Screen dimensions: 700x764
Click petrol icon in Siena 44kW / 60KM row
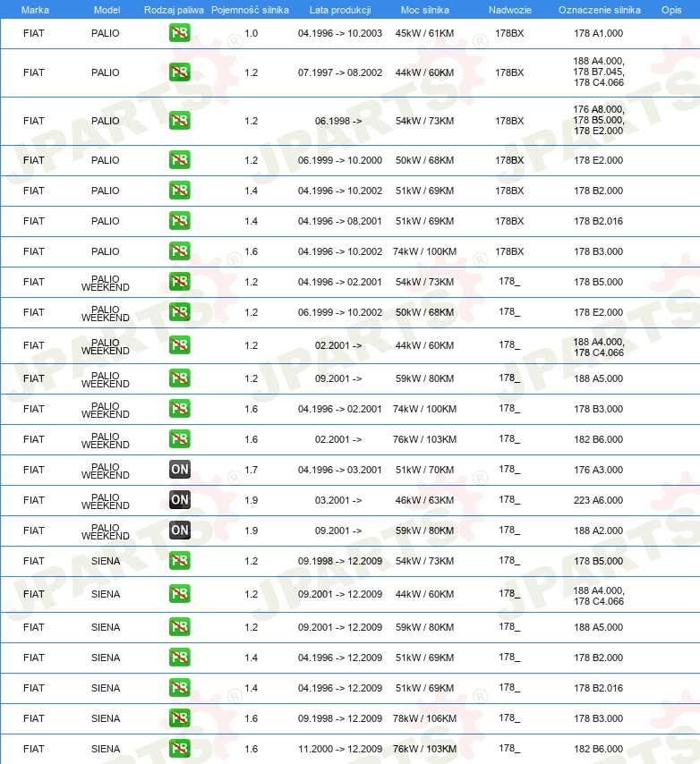[179, 593]
